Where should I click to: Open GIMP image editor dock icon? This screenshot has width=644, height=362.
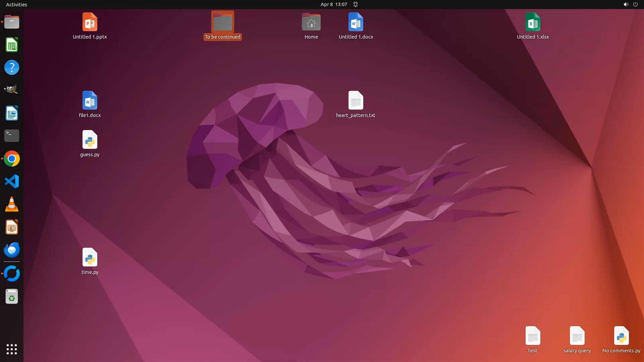click(12, 90)
